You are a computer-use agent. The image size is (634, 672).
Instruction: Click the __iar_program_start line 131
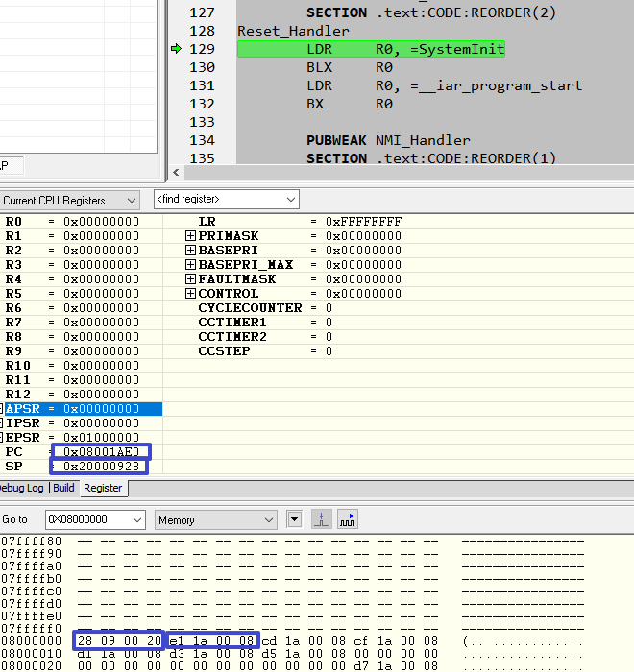[x=444, y=85]
